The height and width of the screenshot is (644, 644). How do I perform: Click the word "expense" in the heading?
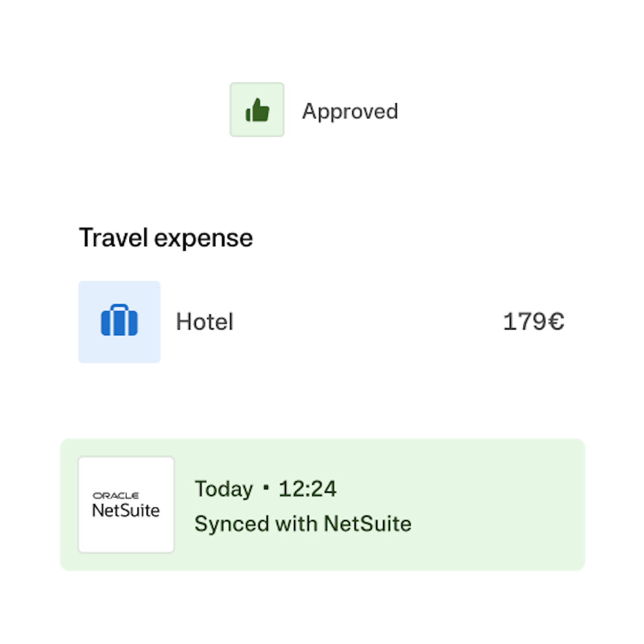tap(203, 238)
